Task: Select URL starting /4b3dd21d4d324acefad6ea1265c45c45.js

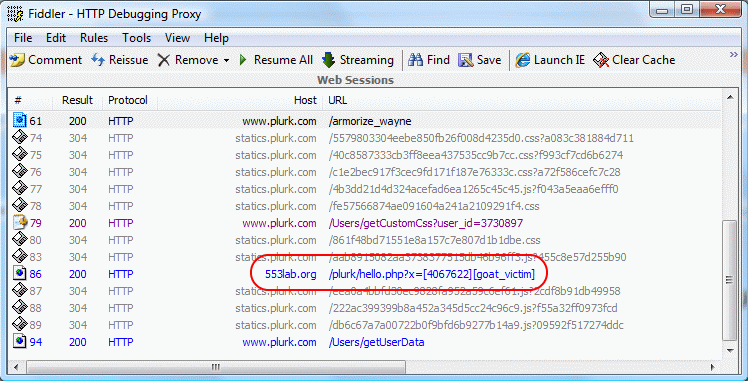Action: (473, 189)
